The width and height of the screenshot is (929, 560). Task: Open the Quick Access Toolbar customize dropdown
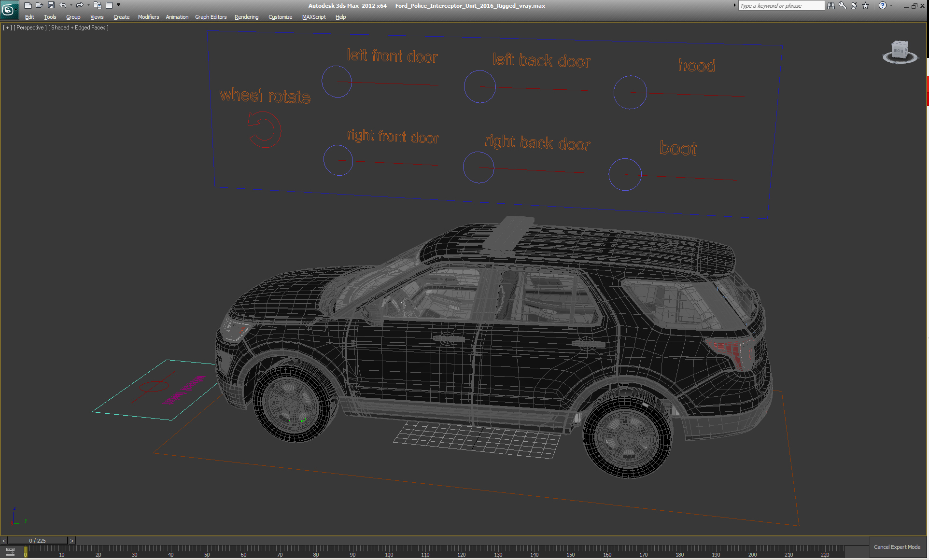[x=118, y=5]
